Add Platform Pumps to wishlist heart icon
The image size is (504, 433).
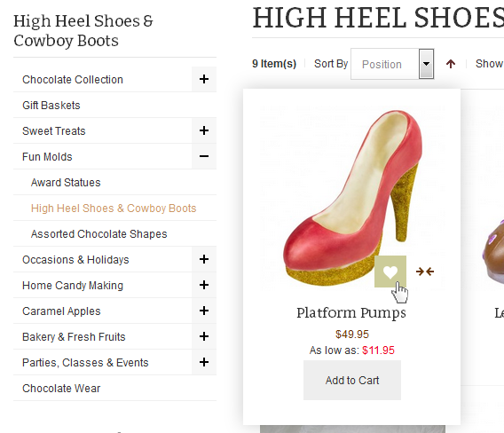pyautogui.click(x=390, y=272)
